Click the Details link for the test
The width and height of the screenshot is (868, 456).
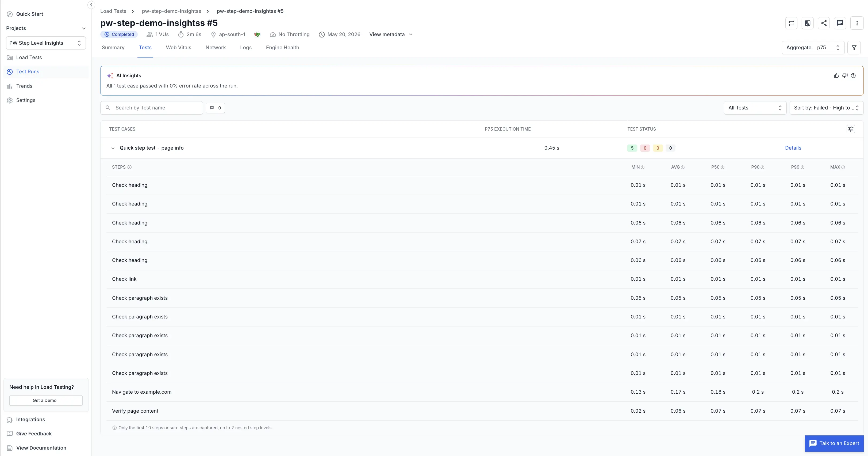click(x=793, y=148)
